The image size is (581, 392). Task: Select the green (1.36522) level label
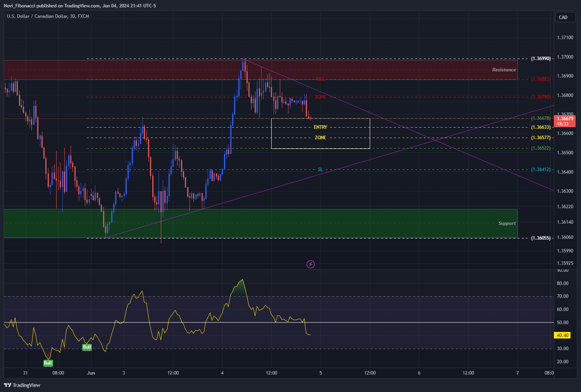tap(541, 148)
